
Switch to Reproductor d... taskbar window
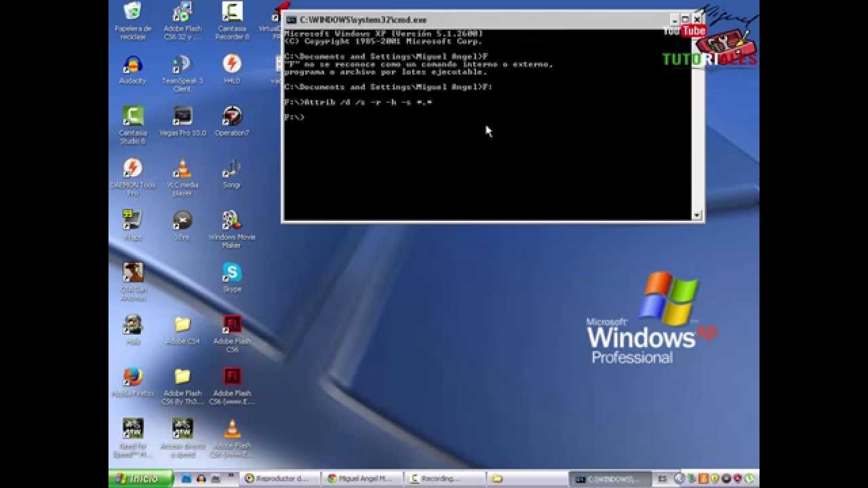[x=281, y=479]
